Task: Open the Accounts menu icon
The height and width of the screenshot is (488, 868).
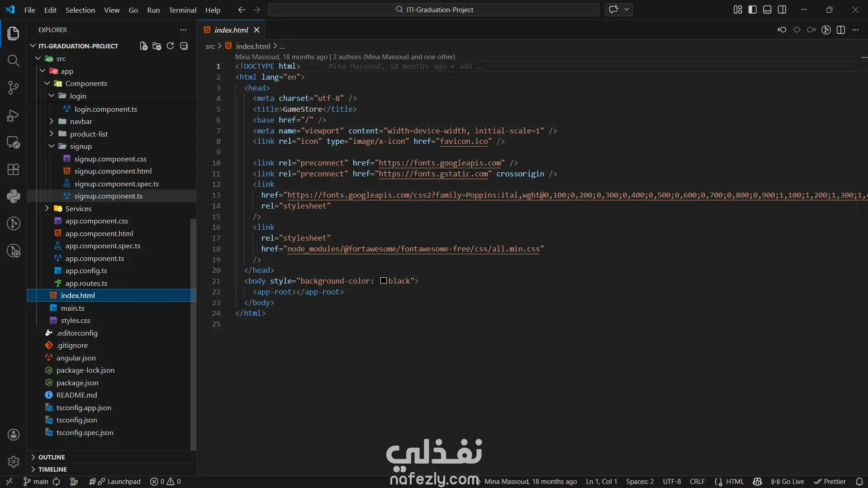Action: pyautogui.click(x=14, y=435)
